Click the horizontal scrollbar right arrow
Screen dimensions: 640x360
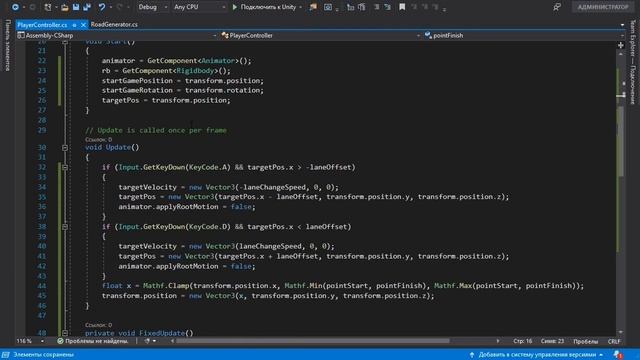coord(498,341)
